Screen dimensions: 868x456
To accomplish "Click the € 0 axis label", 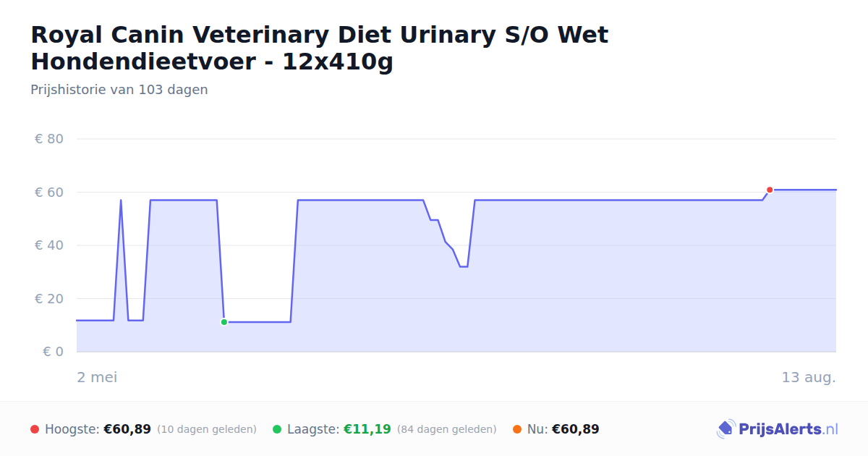I will coord(54,352).
